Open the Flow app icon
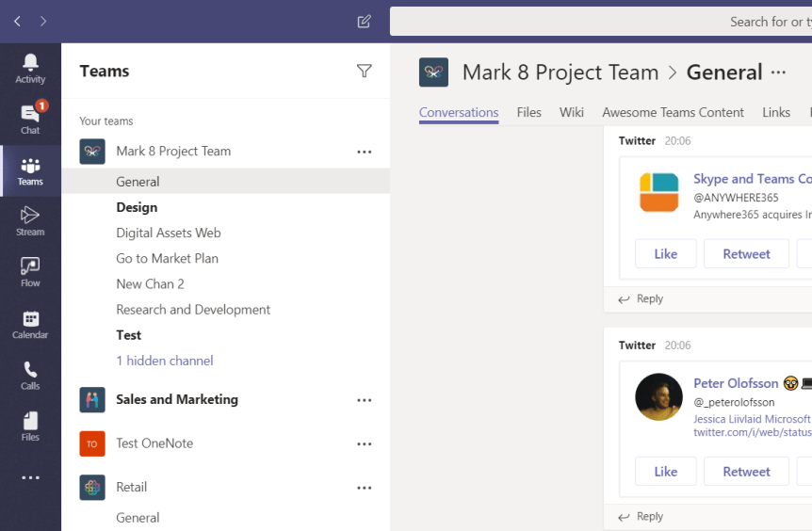 coord(30,271)
